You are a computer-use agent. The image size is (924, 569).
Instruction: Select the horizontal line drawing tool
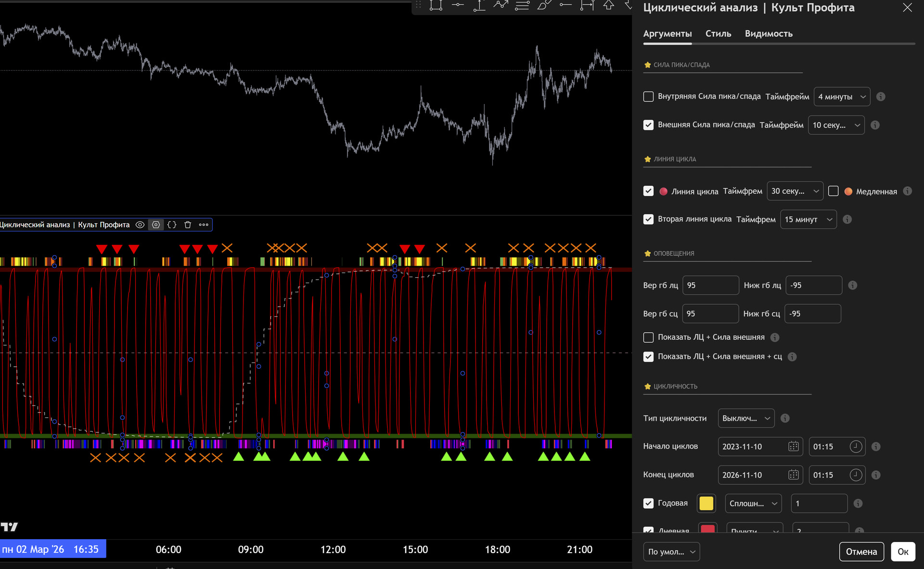458,5
